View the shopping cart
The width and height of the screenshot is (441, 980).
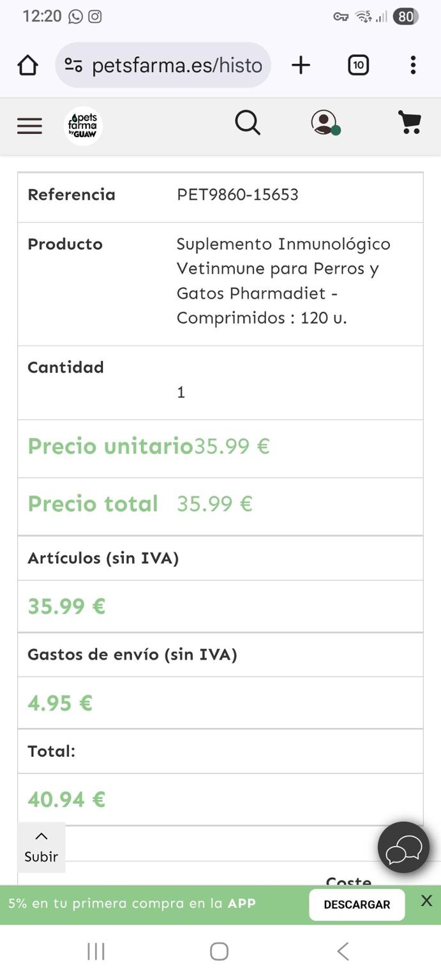[409, 122]
